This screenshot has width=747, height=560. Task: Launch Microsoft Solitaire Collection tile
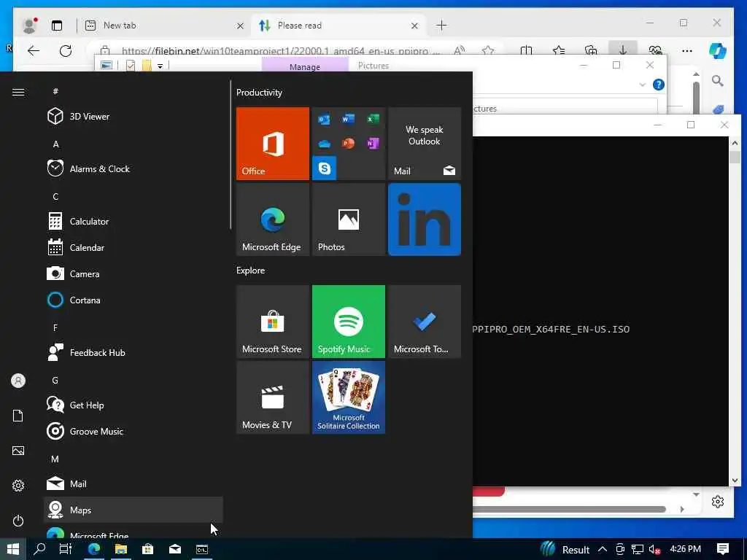pyautogui.click(x=349, y=397)
